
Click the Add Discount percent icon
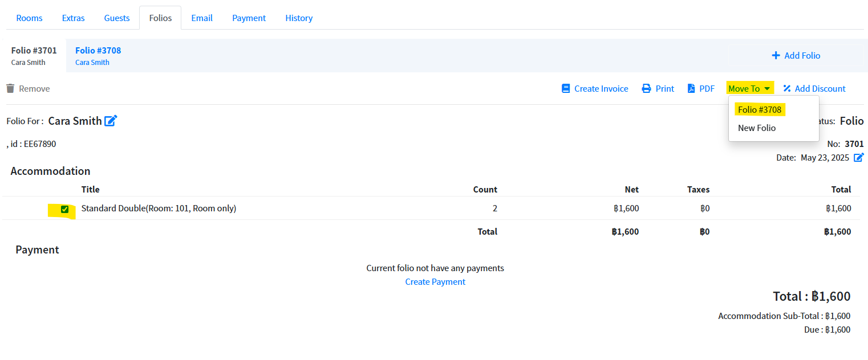(787, 89)
